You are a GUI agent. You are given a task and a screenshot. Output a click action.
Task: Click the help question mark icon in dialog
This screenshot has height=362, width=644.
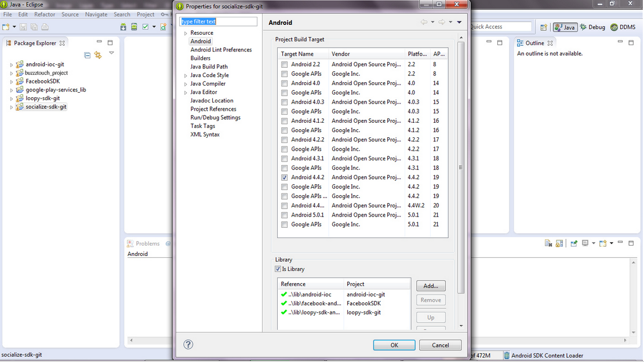coord(188,345)
